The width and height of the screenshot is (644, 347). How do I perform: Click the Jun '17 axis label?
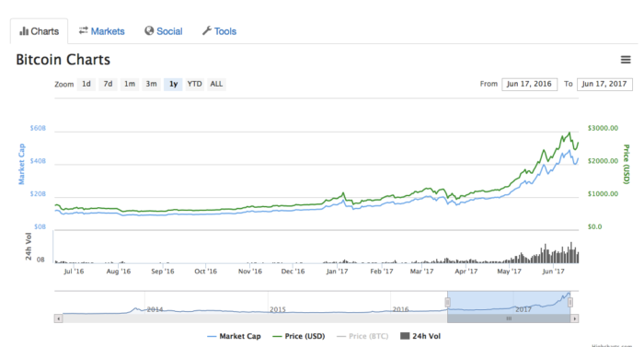pyautogui.click(x=553, y=272)
